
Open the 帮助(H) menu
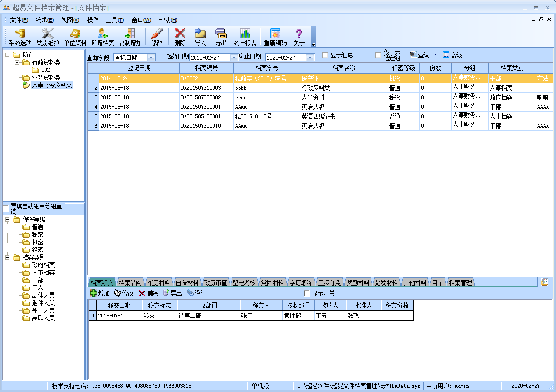[168, 20]
